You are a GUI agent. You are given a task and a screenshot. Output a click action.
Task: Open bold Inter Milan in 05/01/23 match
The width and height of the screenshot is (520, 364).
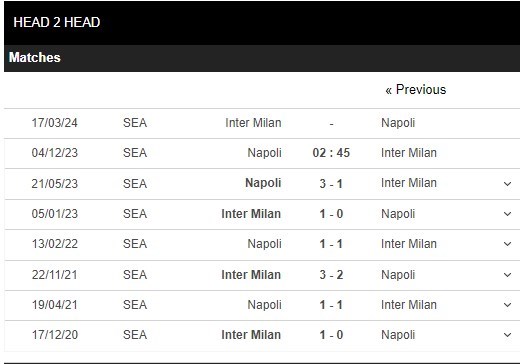[x=251, y=214]
